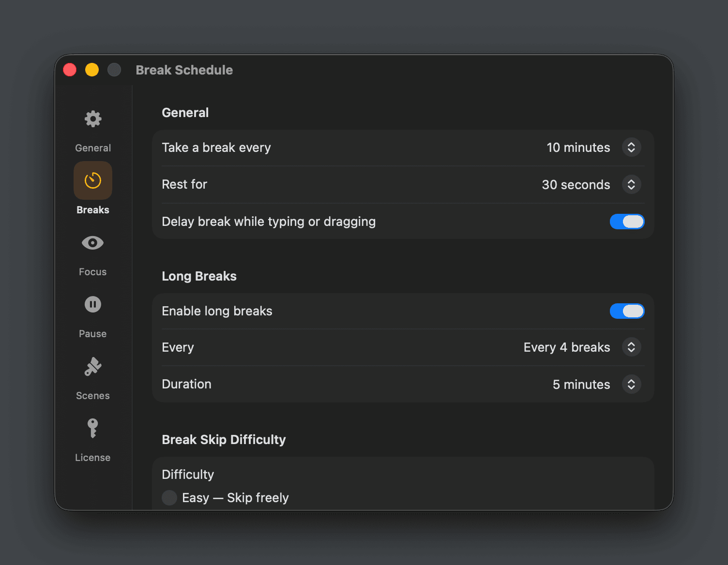Select Easy — Skip freely difficulty option
Image resolution: width=728 pixels, height=565 pixels.
(169, 498)
